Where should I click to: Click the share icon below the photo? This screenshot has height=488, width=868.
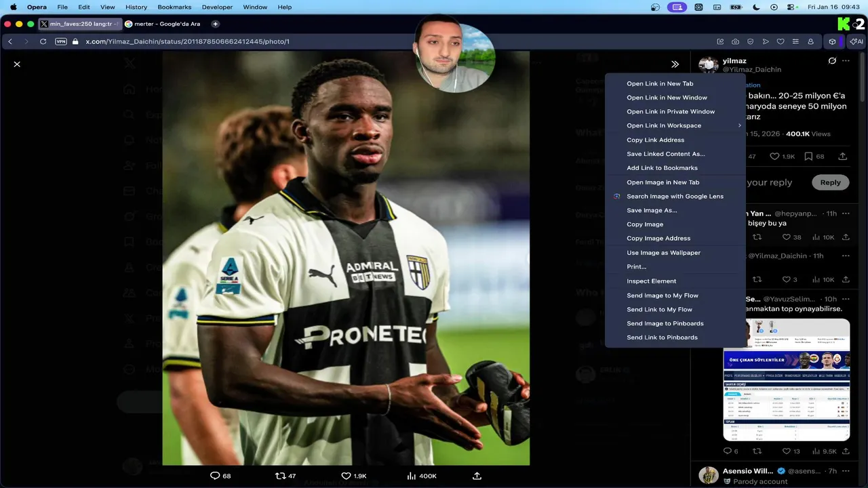[477, 476]
